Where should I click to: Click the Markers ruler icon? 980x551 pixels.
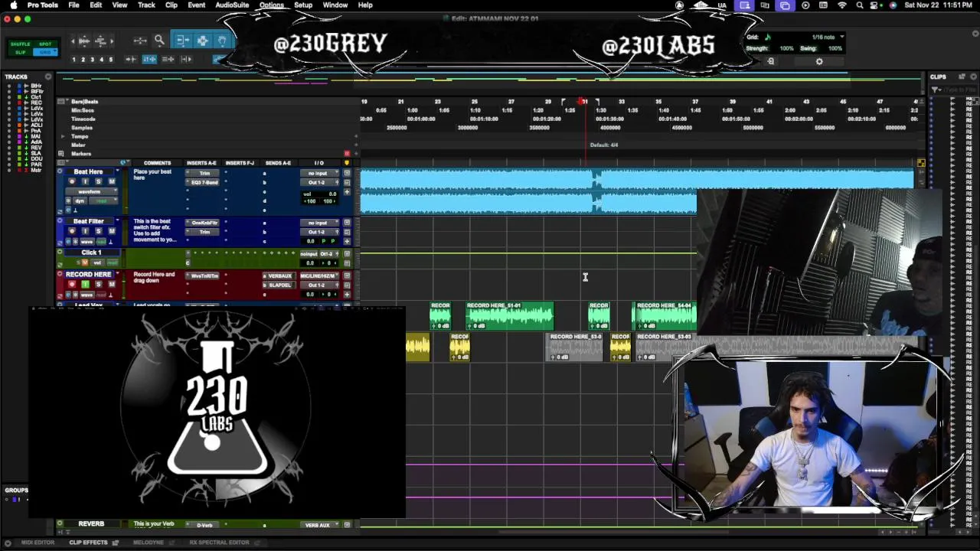tap(63, 154)
